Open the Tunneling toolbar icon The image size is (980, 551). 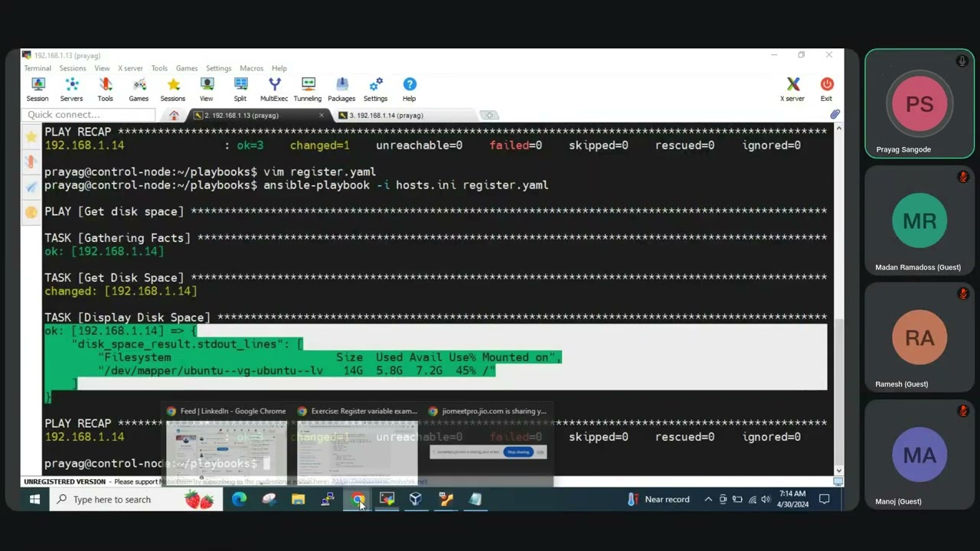[x=308, y=89]
